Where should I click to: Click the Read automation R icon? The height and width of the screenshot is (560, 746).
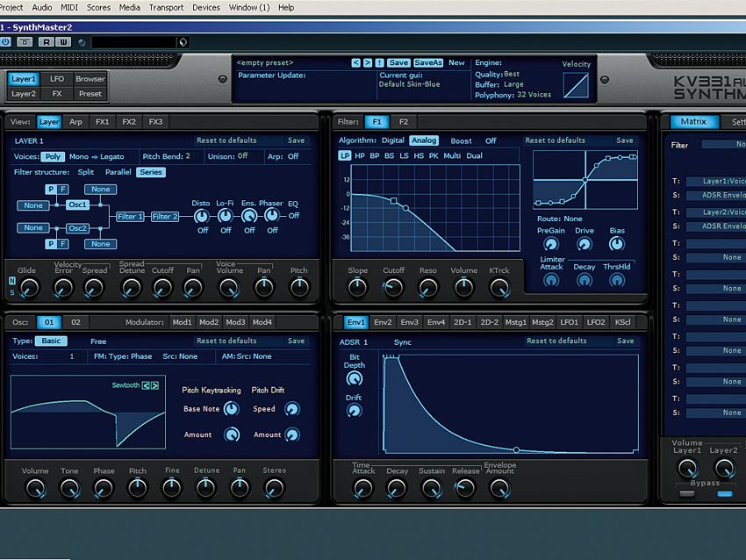(x=45, y=41)
